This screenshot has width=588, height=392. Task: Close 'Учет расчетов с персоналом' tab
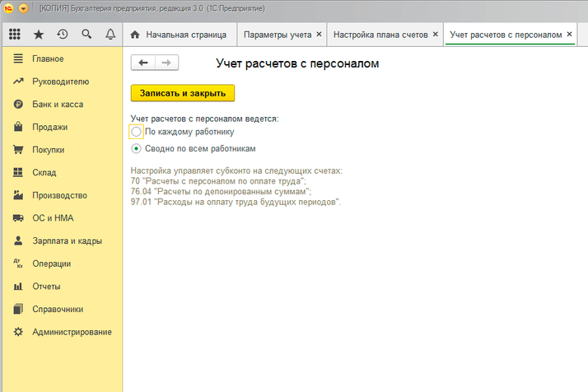coord(569,35)
